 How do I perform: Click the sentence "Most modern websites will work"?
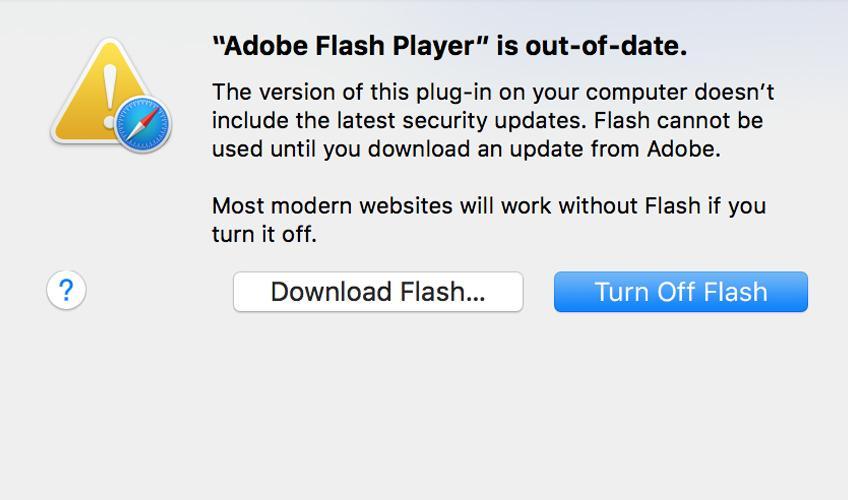click(489, 206)
